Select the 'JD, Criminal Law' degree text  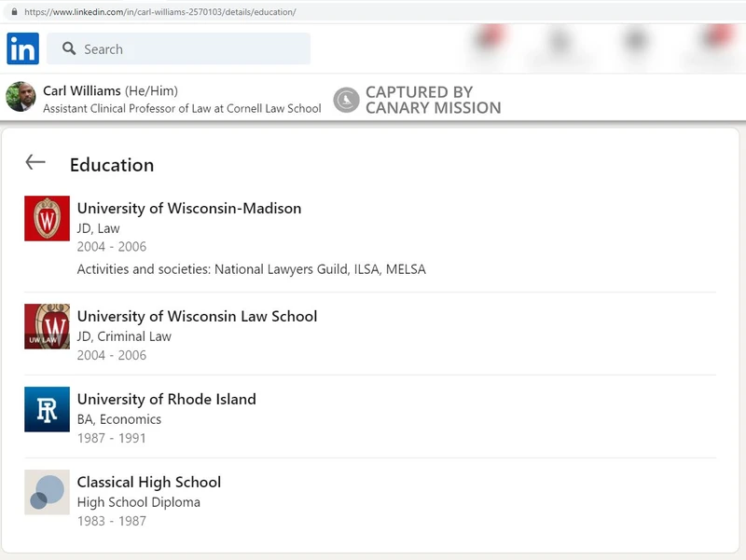pos(124,336)
